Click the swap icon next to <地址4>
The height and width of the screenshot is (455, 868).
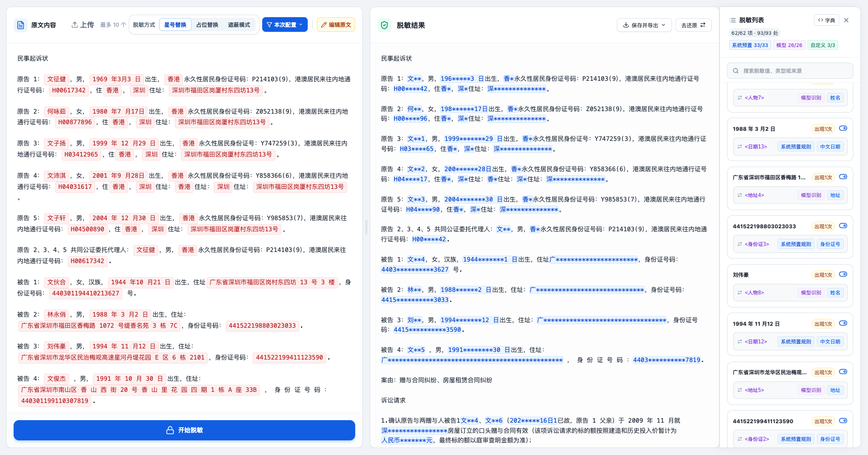(740, 195)
